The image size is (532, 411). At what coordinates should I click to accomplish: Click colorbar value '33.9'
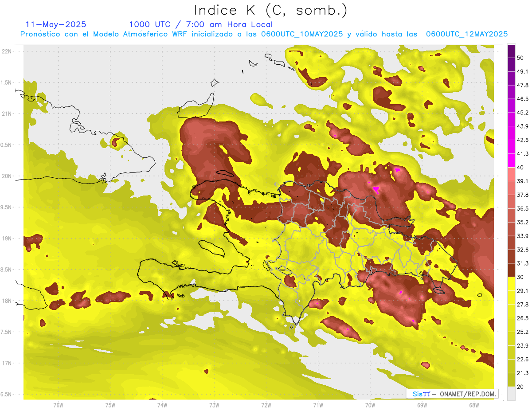(x=523, y=236)
